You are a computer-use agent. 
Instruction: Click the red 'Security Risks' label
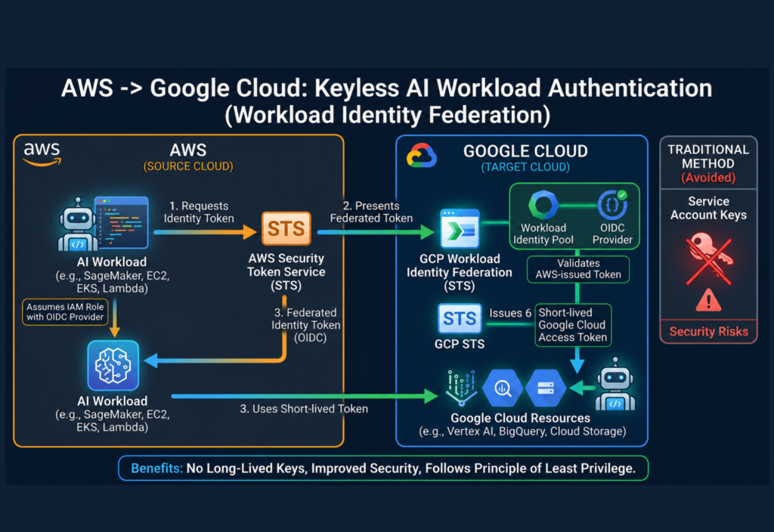point(709,332)
